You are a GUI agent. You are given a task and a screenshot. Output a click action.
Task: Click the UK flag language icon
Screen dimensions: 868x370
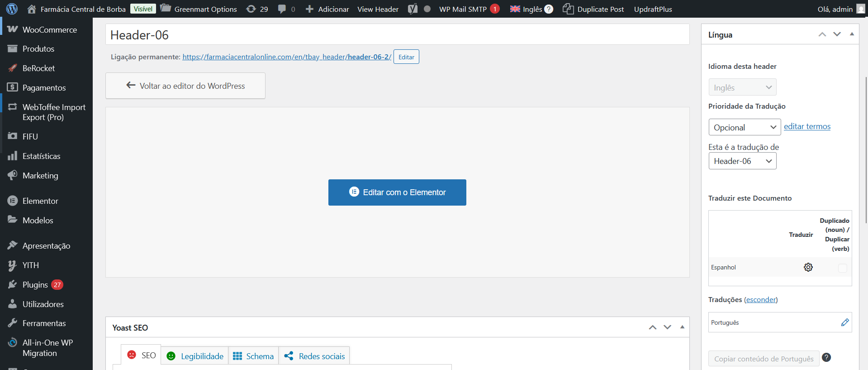pos(515,9)
